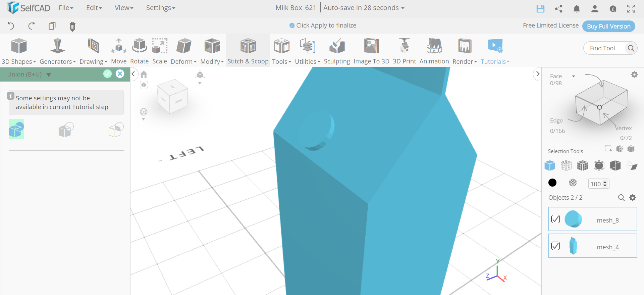The height and width of the screenshot is (295, 644).
Task: Open the 3D Shapes dropdown
Action: (x=19, y=51)
